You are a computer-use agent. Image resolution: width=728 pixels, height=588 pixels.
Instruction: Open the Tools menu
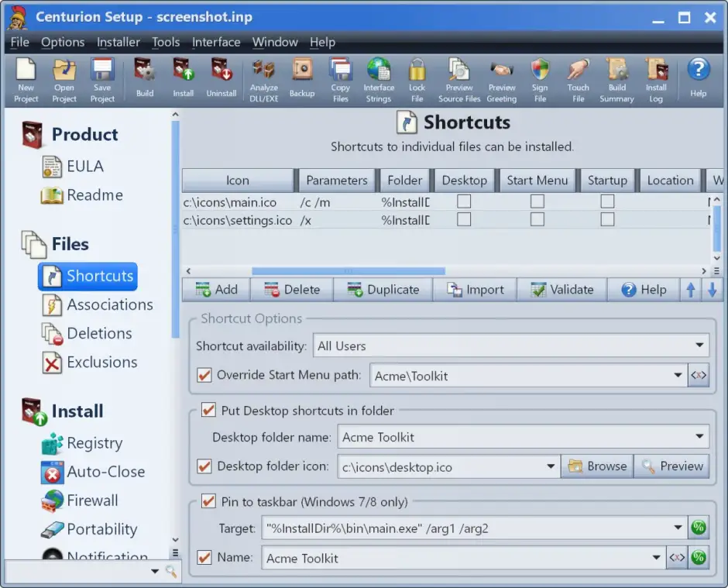(166, 42)
